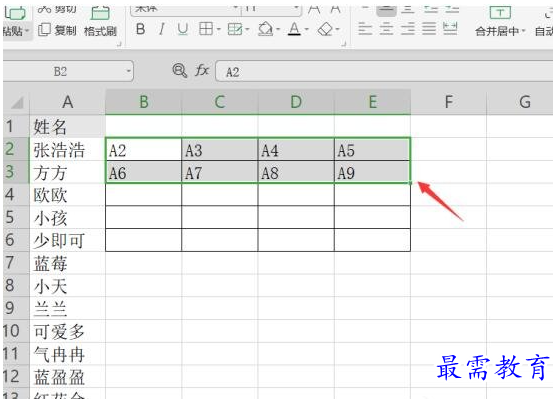Click cell containing A9

click(372, 172)
